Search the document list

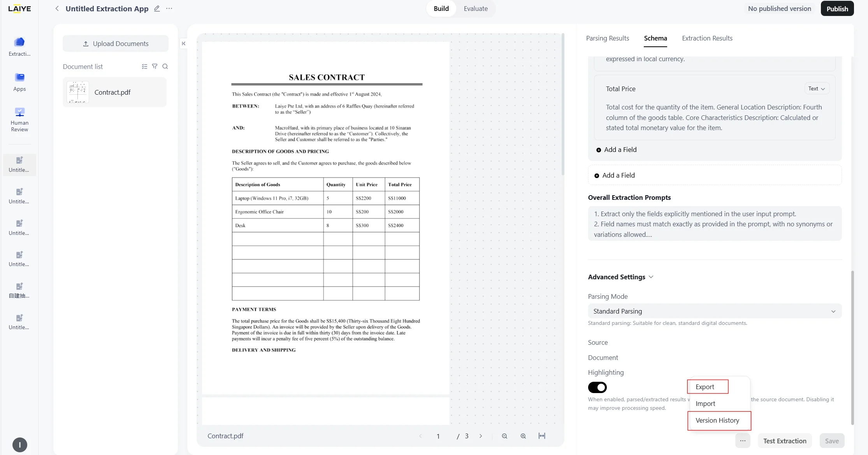(x=165, y=67)
